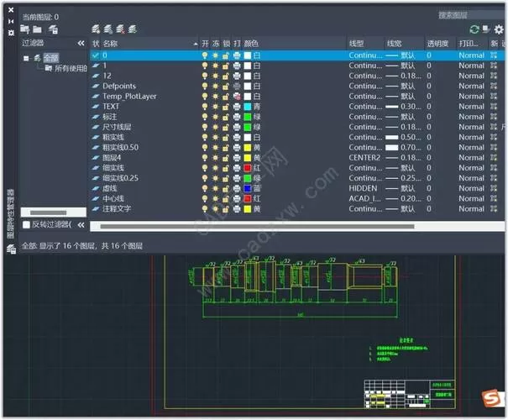Click the 搜索图层 search field
Screen dimensions: 508x420
tap(470, 15)
